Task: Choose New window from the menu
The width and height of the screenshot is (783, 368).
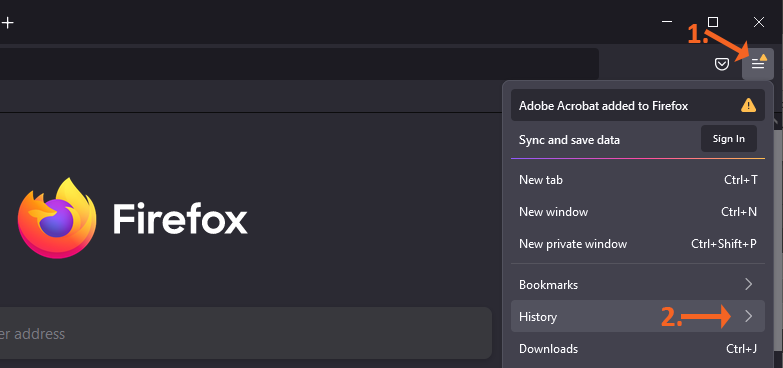Action: 638,212
